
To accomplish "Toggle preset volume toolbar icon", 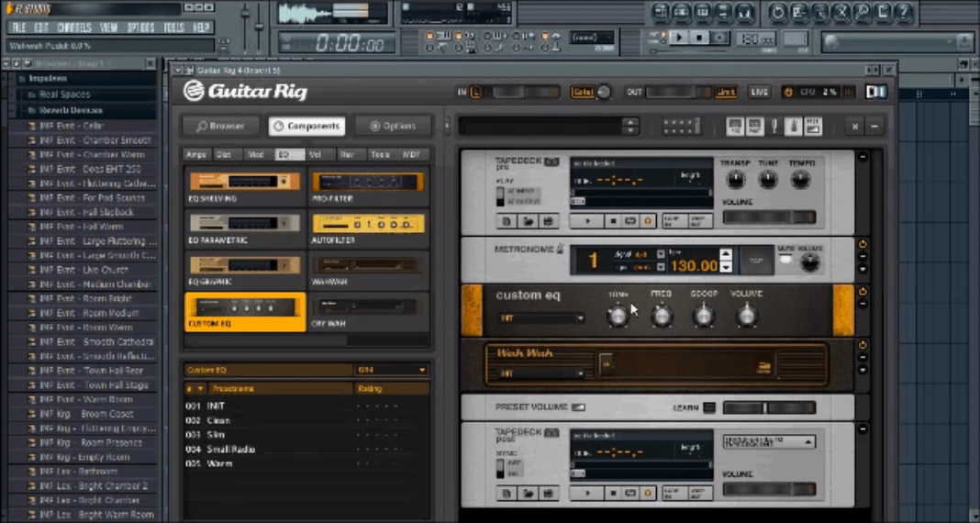I will click(812, 127).
